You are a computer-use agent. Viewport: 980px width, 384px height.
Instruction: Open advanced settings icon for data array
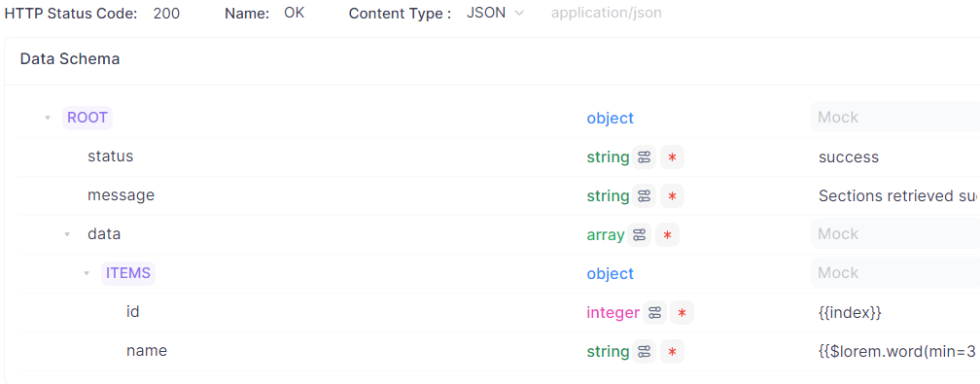click(639, 235)
